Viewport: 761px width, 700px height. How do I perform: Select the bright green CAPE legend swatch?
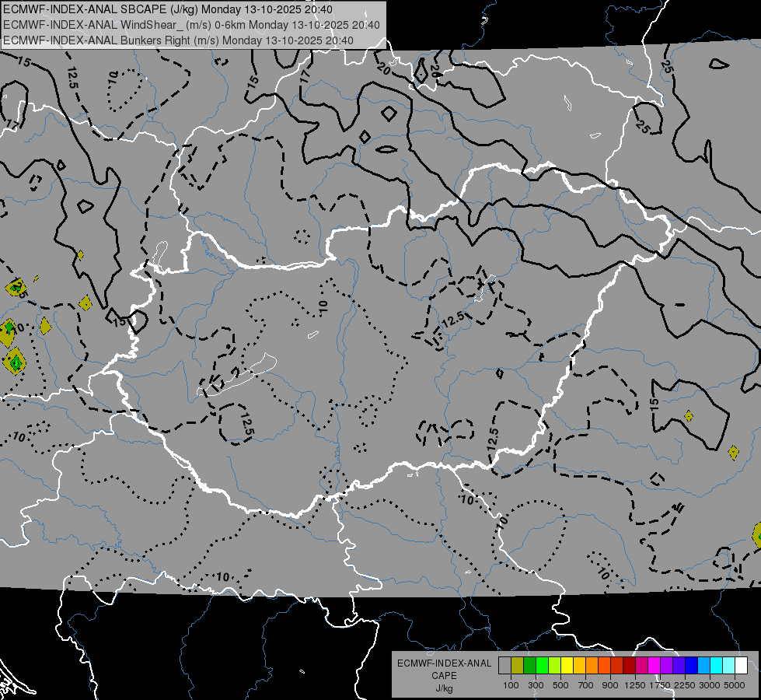542,666
